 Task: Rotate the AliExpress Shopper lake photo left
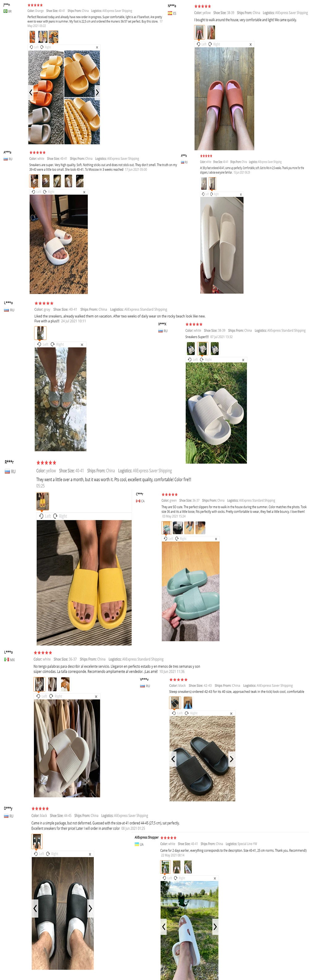pyautogui.click(x=167, y=878)
